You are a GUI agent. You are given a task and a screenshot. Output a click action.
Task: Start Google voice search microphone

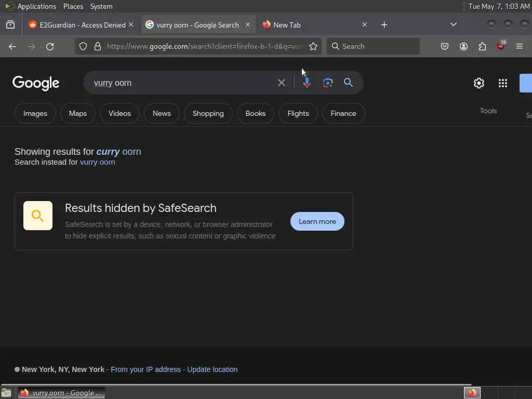pos(307,83)
